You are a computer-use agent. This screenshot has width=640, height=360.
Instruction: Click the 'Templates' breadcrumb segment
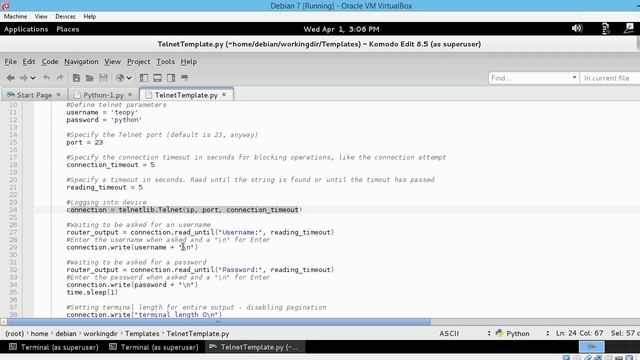(142, 334)
